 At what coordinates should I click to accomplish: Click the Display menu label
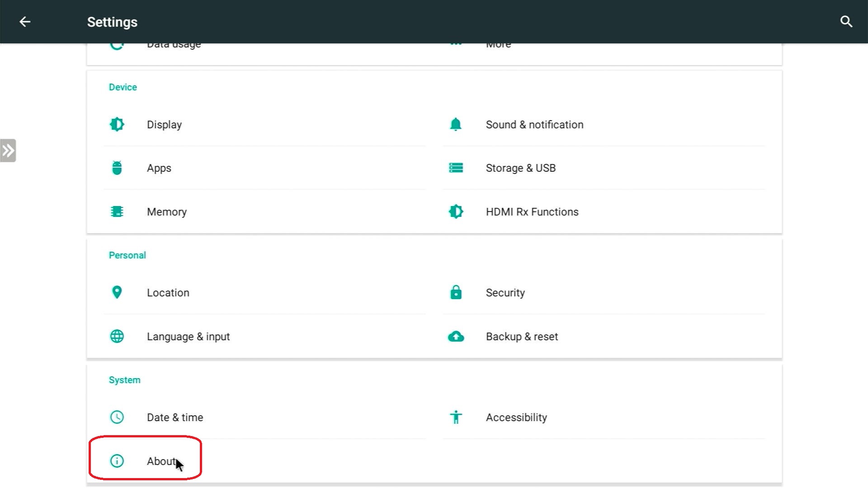coord(164,124)
